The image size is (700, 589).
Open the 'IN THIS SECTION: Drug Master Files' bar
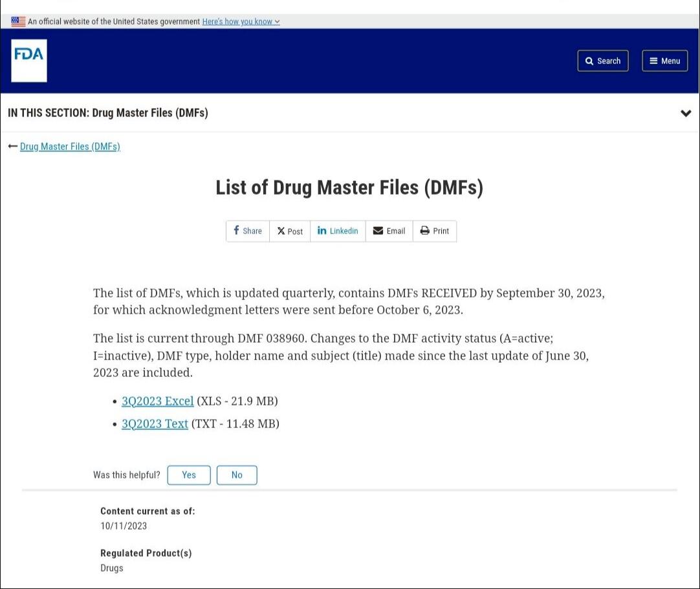[x=108, y=113]
